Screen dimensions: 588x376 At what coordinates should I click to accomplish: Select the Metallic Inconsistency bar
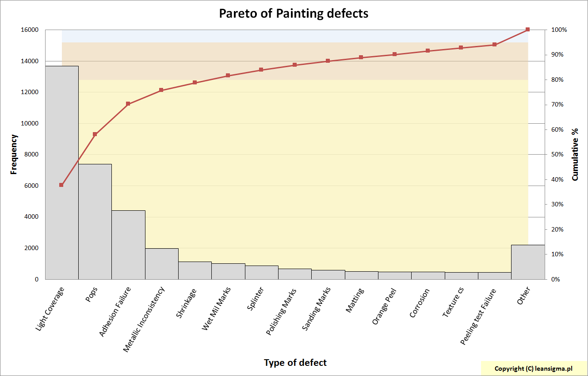click(x=162, y=264)
